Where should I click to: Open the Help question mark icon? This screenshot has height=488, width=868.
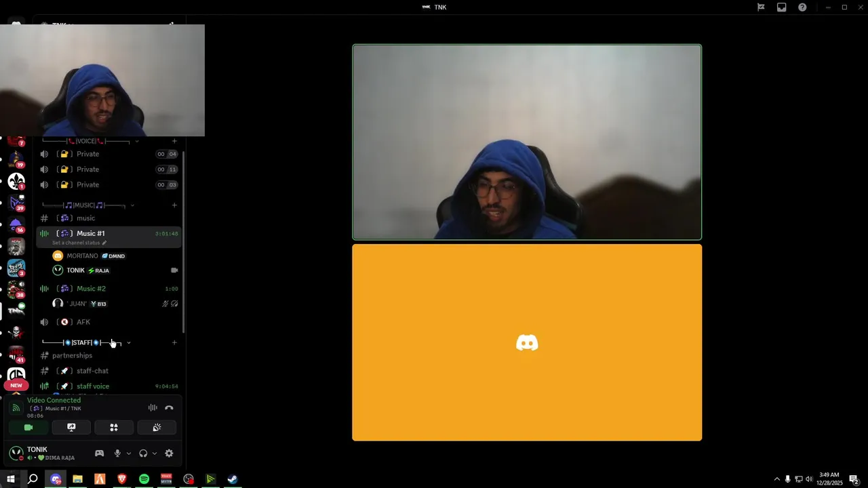coord(802,7)
